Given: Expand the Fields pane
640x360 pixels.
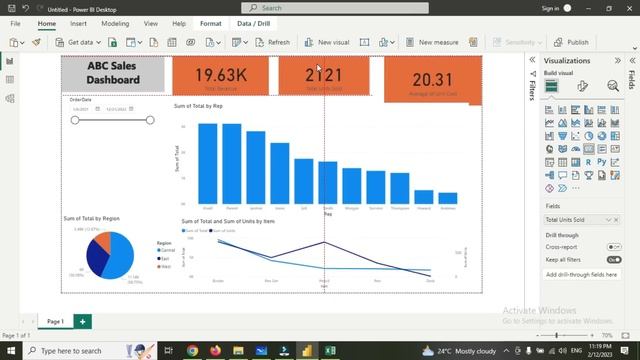Looking at the screenshot, I should pyautogui.click(x=632, y=60).
